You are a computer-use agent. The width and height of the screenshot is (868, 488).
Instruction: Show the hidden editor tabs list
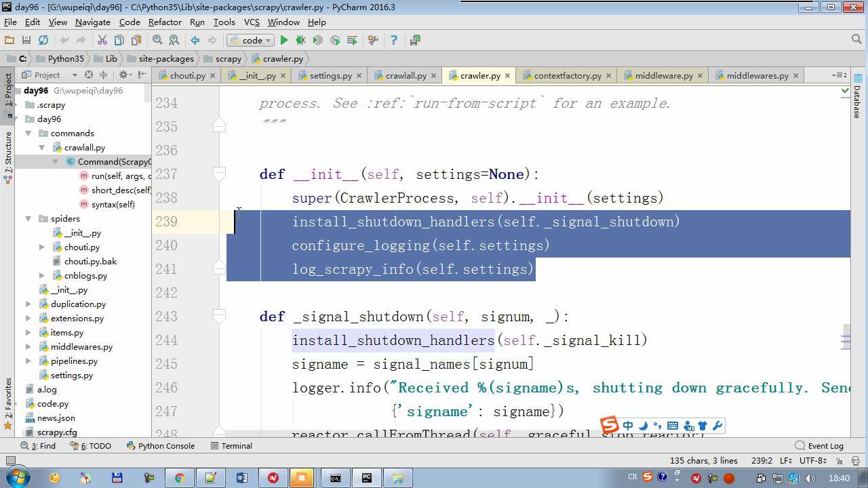(840, 75)
